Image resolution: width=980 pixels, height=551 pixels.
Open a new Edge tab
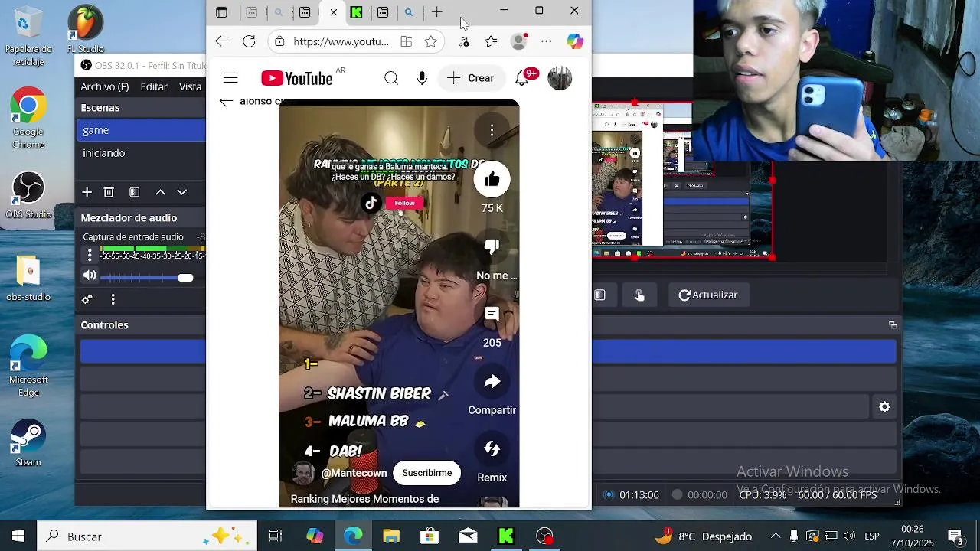(x=437, y=12)
